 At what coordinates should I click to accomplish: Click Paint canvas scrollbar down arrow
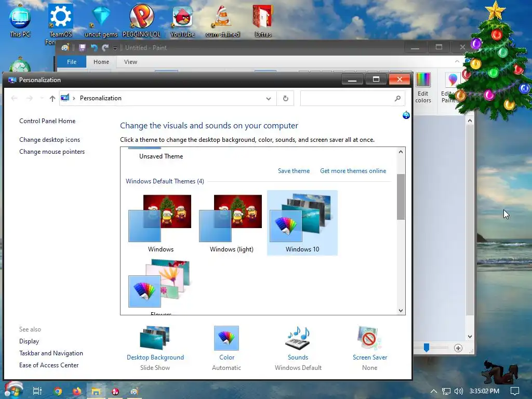470,337
